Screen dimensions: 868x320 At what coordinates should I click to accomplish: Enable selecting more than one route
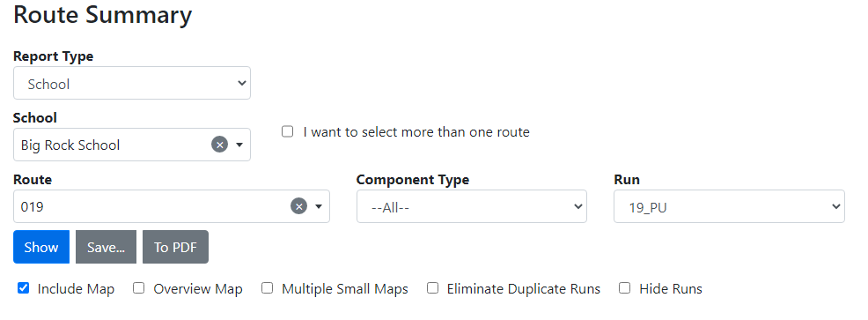(287, 132)
